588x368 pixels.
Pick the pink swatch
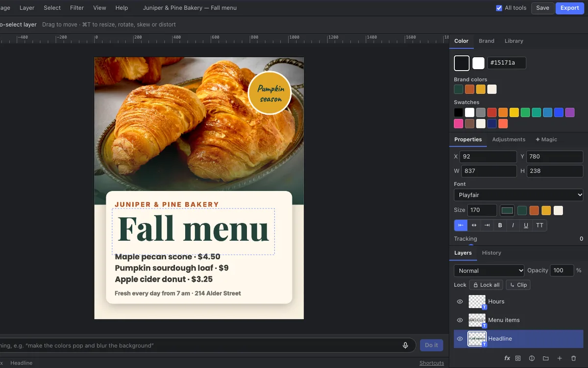458,124
